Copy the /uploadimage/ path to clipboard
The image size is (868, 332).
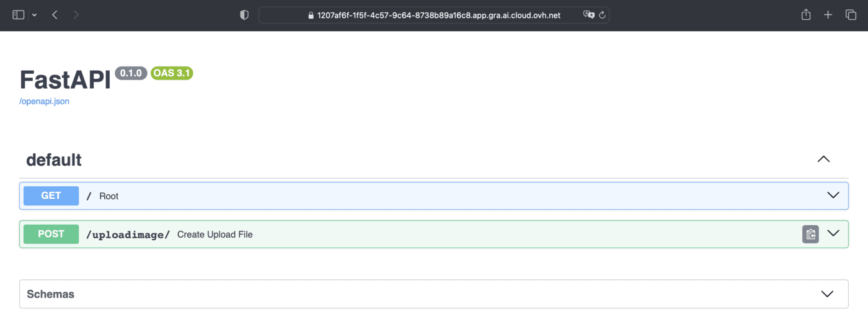(810, 234)
